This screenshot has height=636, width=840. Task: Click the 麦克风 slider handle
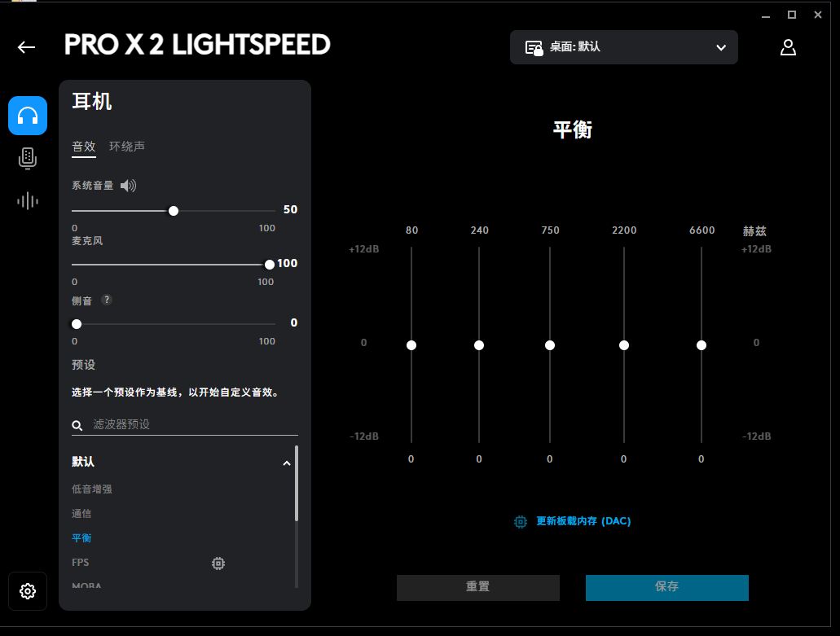270,265
